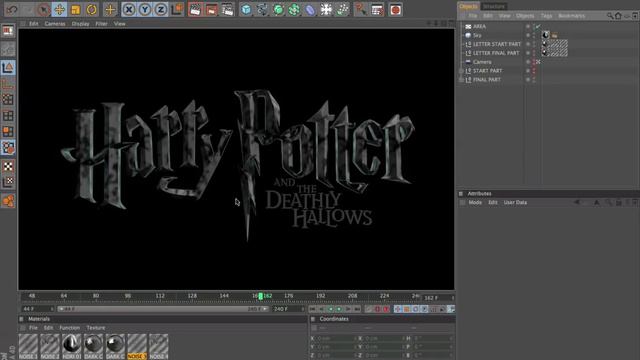Viewport: 640px width, 360px height.
Task: Go to the start of animation
Action: point(312,309)
